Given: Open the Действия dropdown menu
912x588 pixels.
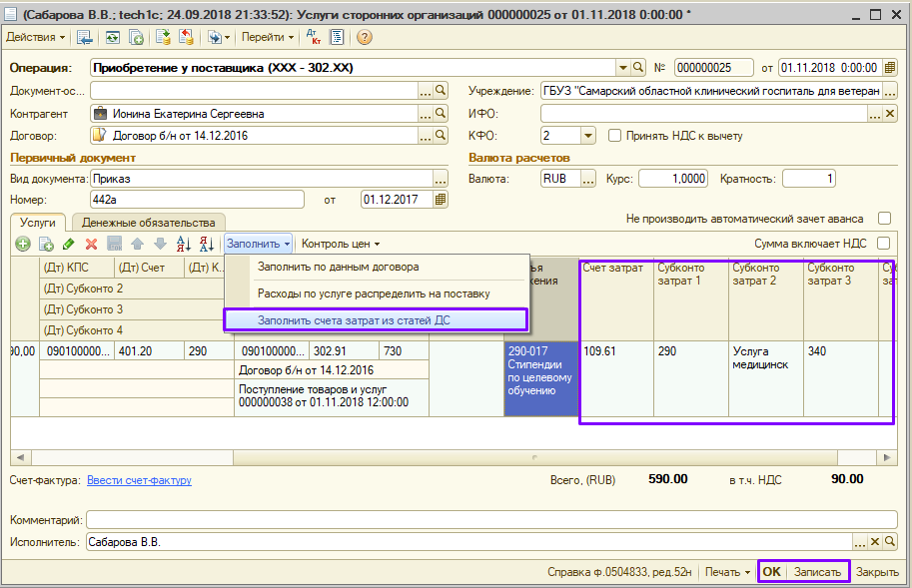Looking at the screenshot, I should (x=36, y=37).
